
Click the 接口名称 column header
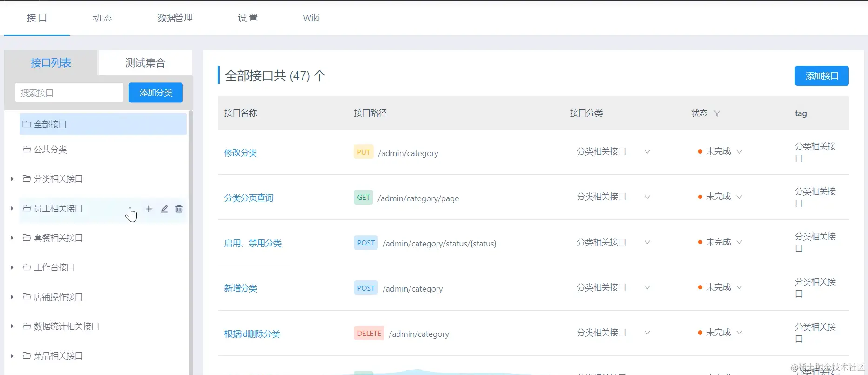click(241, 113)
